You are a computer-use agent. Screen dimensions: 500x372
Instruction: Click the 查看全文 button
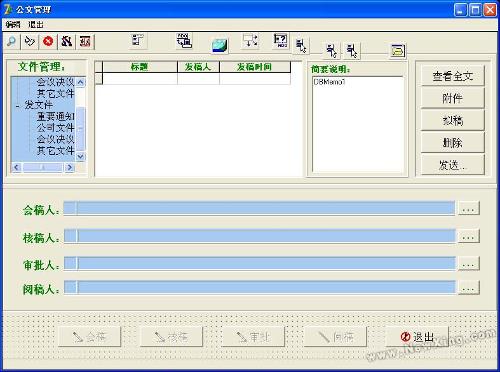[x=453, y=76]
